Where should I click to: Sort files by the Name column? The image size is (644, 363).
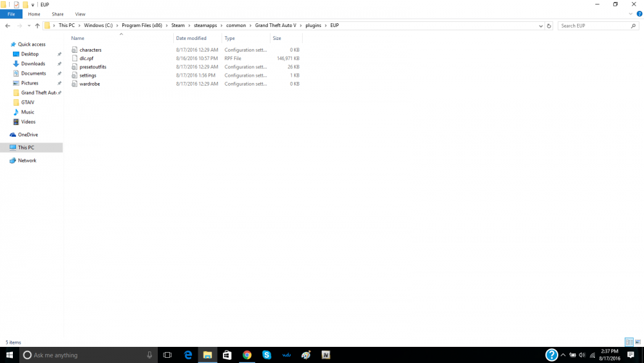click(x=78, y=38)
